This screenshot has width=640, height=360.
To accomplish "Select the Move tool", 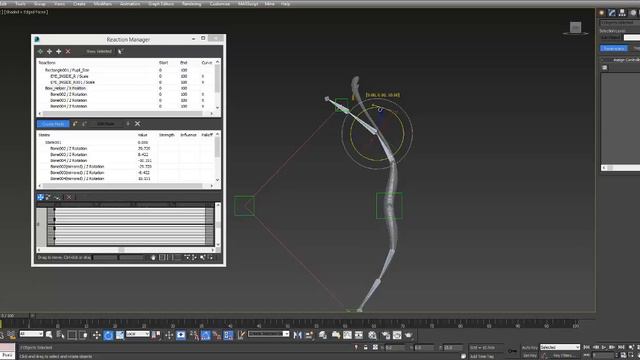I will pos(96,335).
